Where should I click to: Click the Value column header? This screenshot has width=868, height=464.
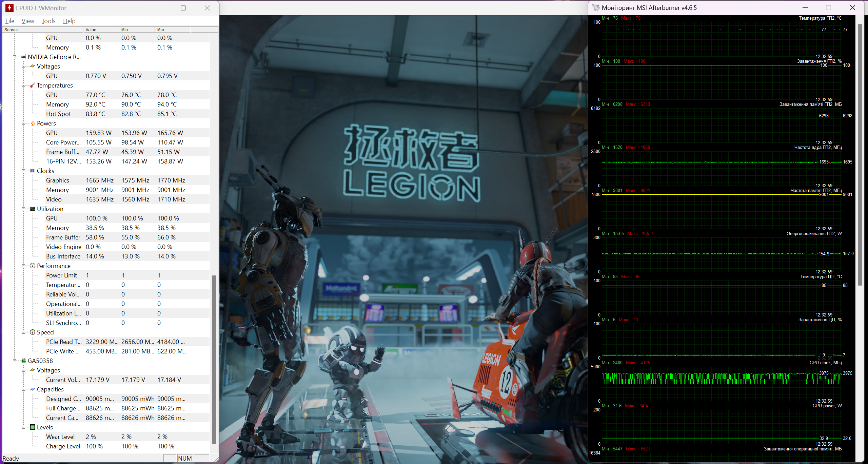(101, 30)
